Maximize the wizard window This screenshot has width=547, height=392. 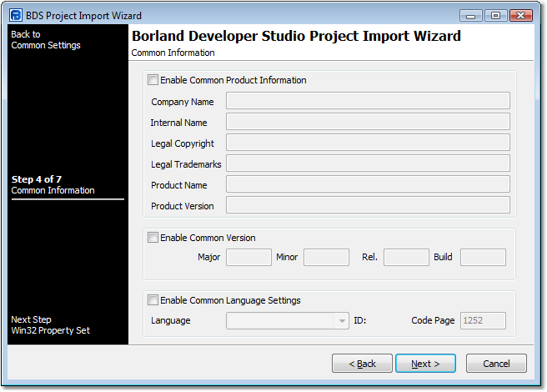pyautogui.click(x=495, y=16)
